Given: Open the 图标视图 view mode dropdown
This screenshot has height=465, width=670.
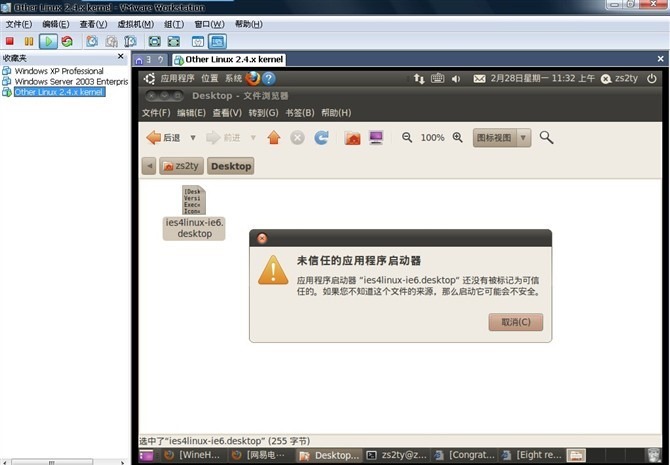Looking at the screenshot, I should (x=502, y=138).
